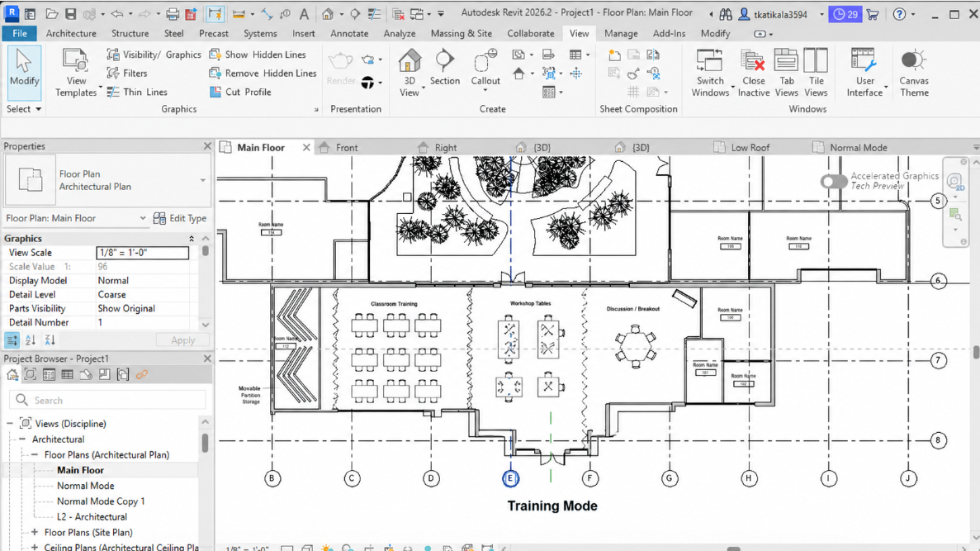Viewport: 980px width, 551px height.
Task: Toggle Accelerated Graphics Tech Preview switch
Action: (834, 182)
